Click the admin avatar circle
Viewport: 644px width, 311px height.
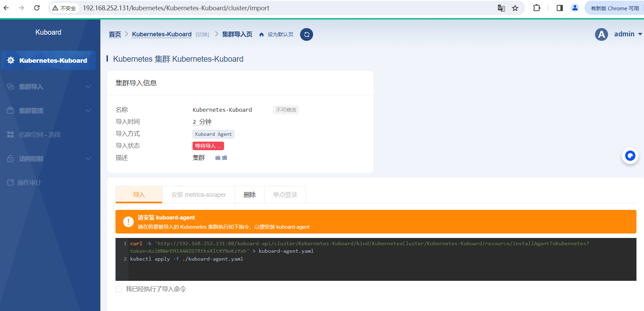tap(602, 34)
